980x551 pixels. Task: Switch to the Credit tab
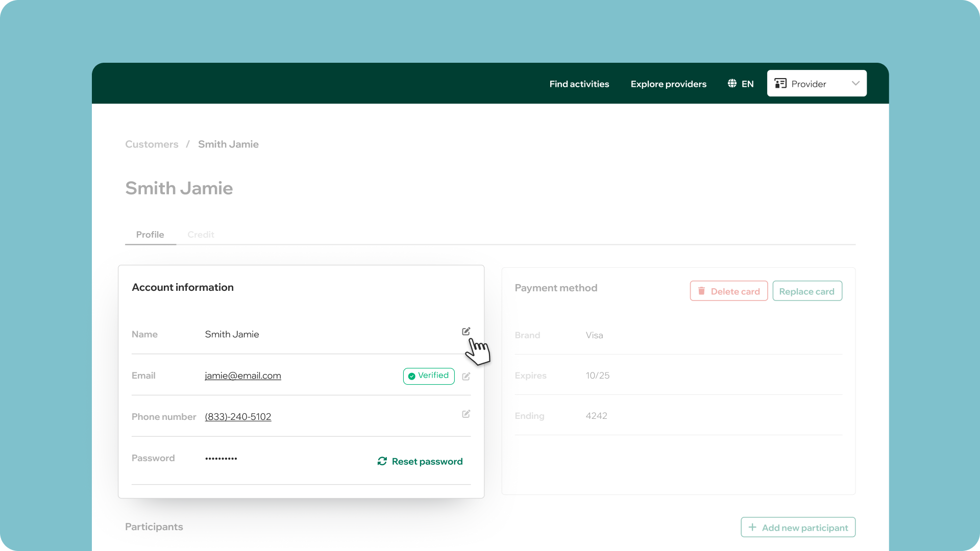(x=201, y=235)
